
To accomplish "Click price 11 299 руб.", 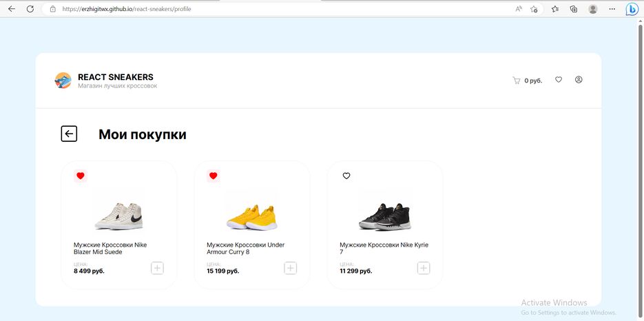I will tap(355, 271).
